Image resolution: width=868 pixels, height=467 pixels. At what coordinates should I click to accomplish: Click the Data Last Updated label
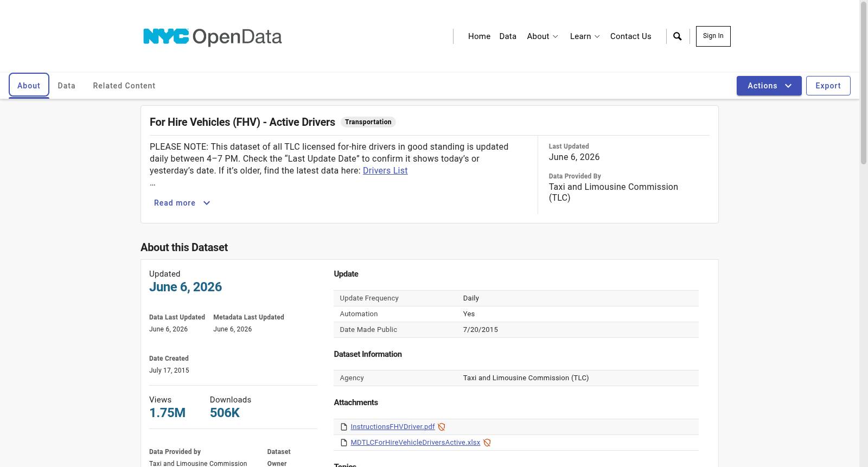(177, 317)
